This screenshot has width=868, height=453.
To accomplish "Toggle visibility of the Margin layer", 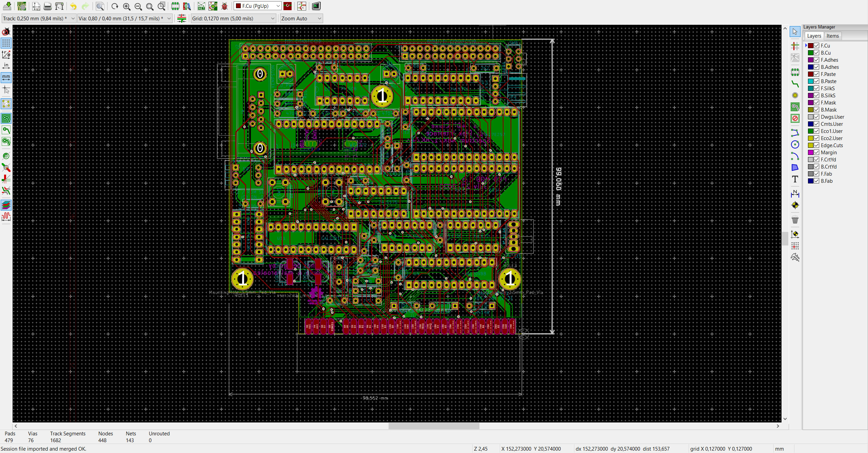I will tap(816, 152).
